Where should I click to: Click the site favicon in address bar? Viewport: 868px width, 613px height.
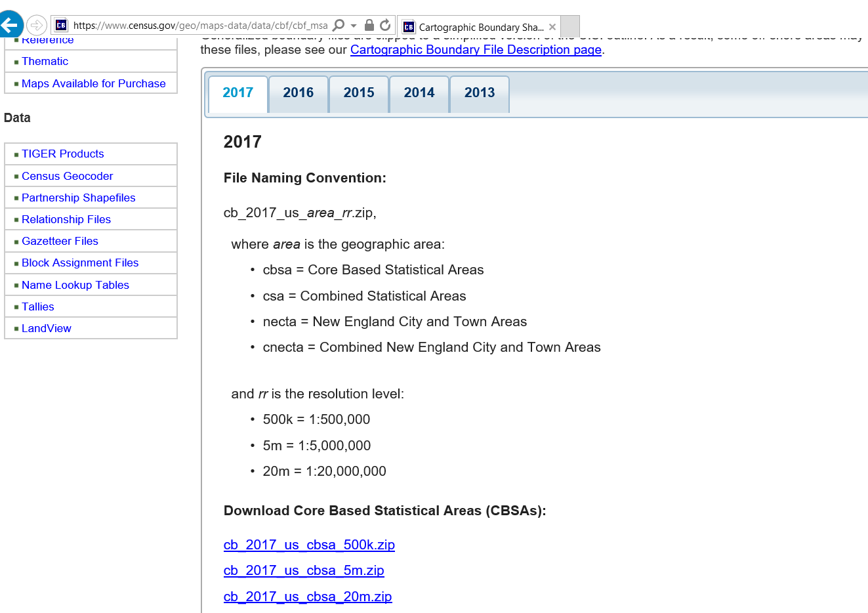click(x=61, y=25)
